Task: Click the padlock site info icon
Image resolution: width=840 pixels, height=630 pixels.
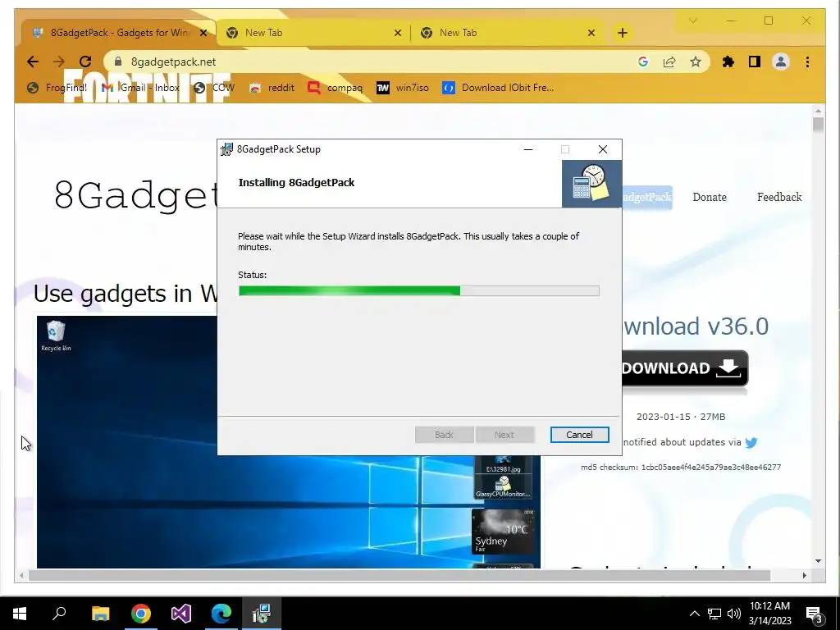Action: 118,62
